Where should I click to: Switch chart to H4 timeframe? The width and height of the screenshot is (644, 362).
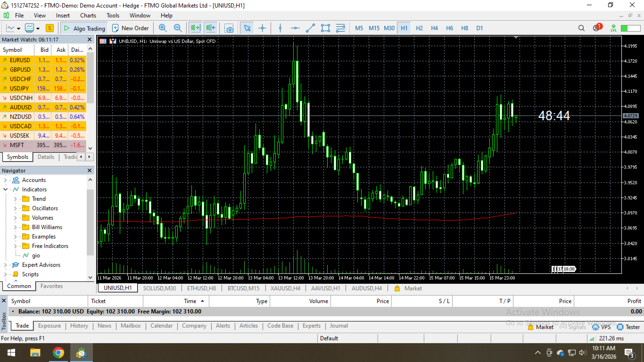434,28
